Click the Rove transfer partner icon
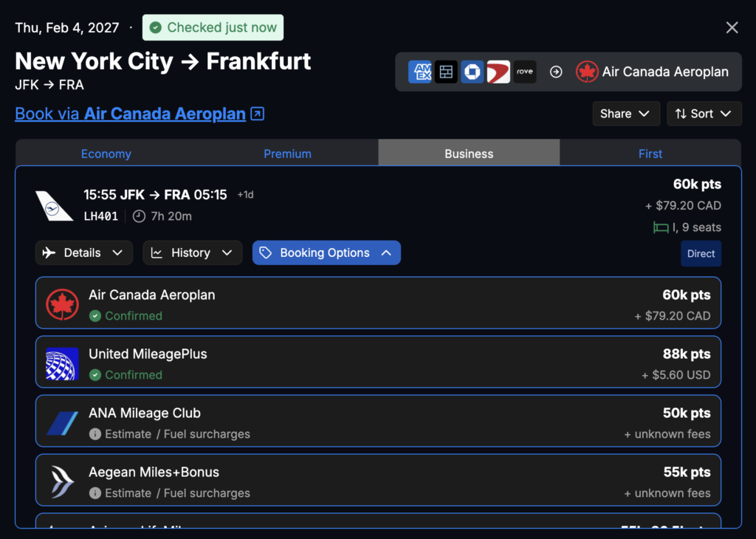Image resolution: width=756 pixels, height=539 pixels. (525, 72)
